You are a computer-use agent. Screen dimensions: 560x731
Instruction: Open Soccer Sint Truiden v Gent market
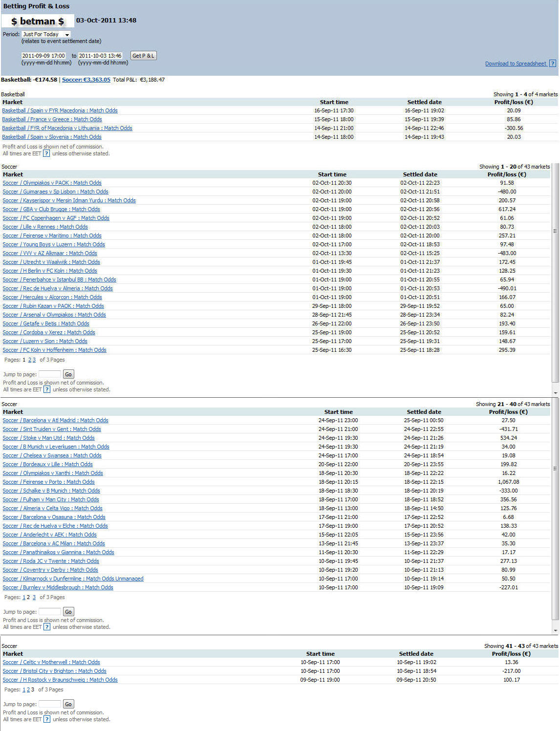coord(52,429)
